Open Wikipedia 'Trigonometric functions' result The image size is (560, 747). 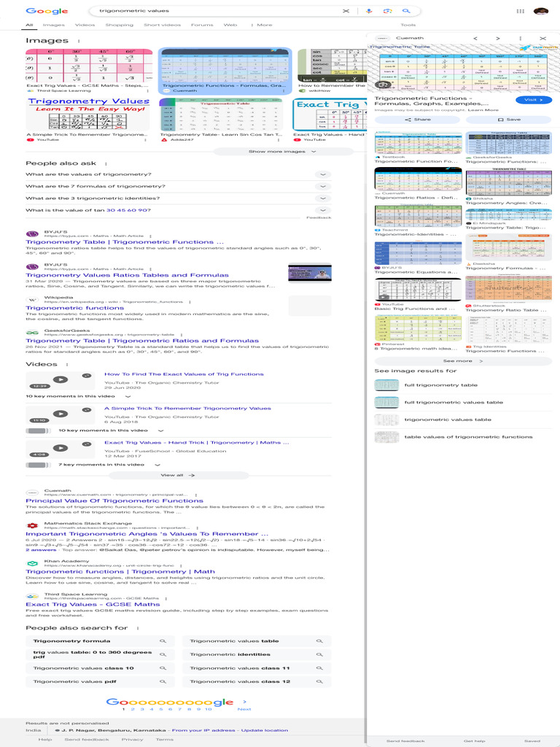pyautogui.click(x=75, y=308)
